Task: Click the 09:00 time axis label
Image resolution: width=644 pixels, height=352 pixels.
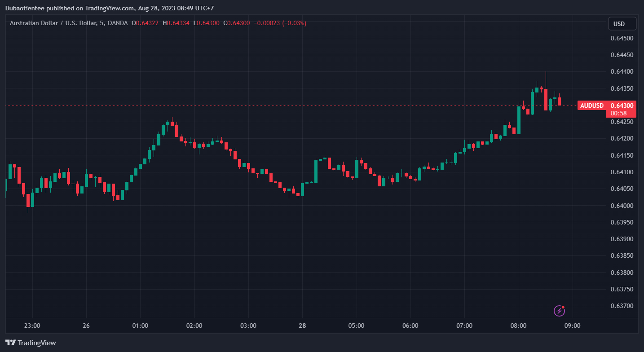Action: tap(572, 326)
